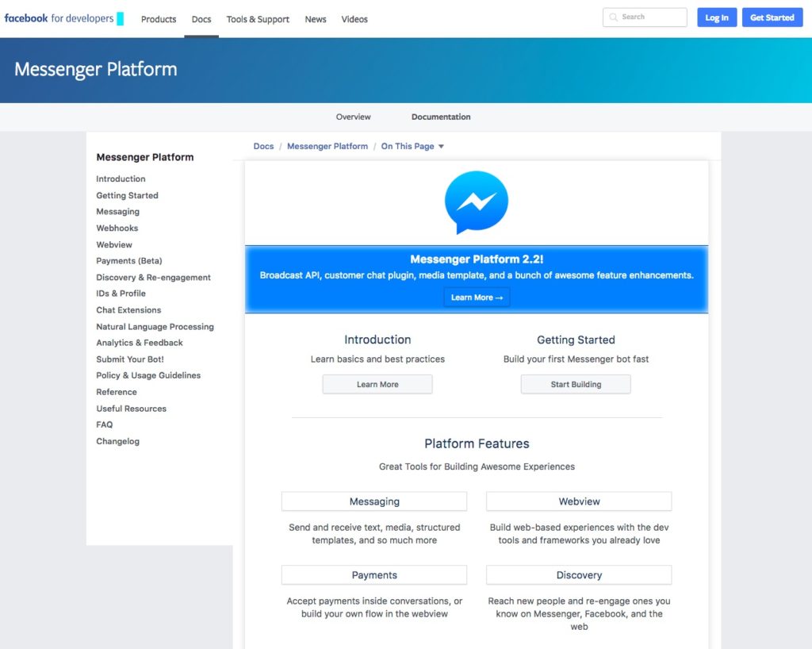Click the Messaging feature button
812x649 pixels.
point(374,501)
